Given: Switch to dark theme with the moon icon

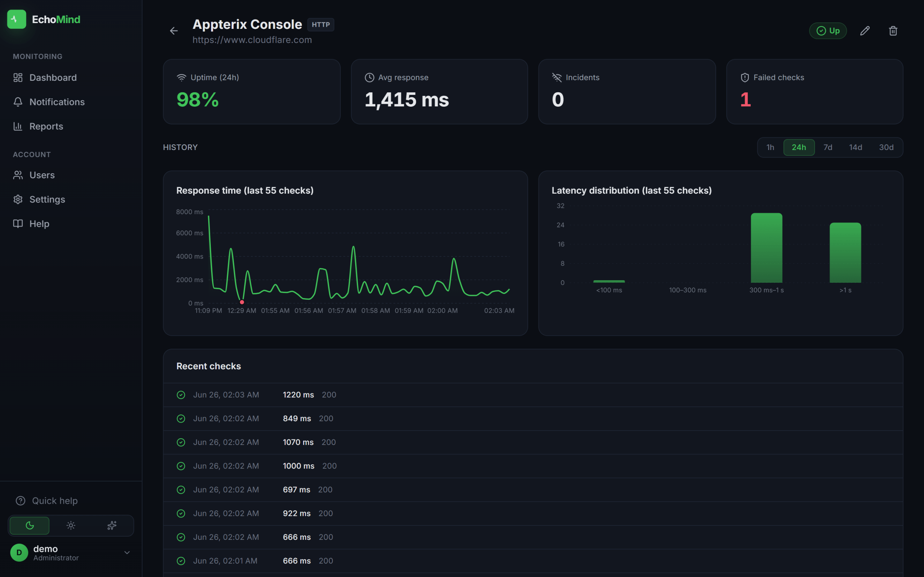Looking at the screenshot, I should coord(29,525).
